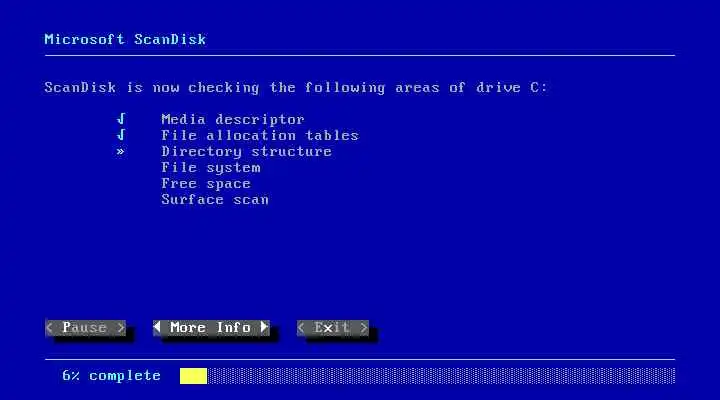The image size is (720, 400).
Task: Click the "6% complete" status text
Action: [112, 376]
